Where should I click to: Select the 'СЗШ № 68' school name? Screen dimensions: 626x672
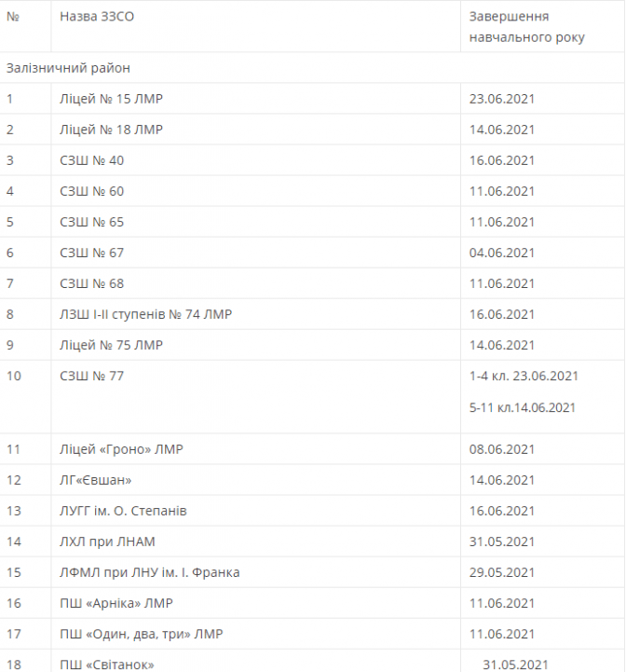(x=91, y=283)
